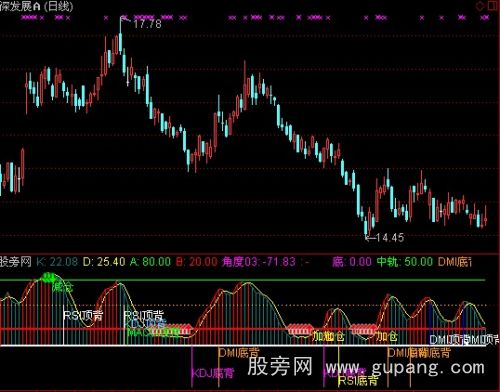Click the green 满仓 signal label

(62, 287)
